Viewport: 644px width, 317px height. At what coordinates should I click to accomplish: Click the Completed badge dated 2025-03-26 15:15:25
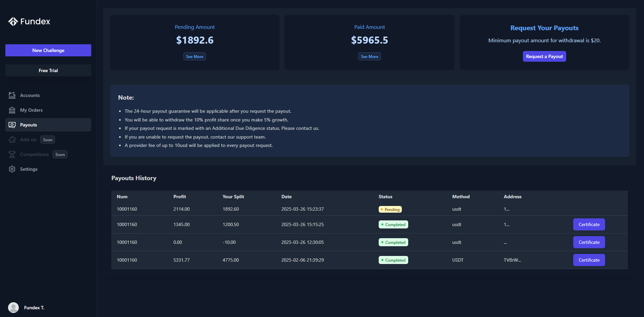point(393,224)
